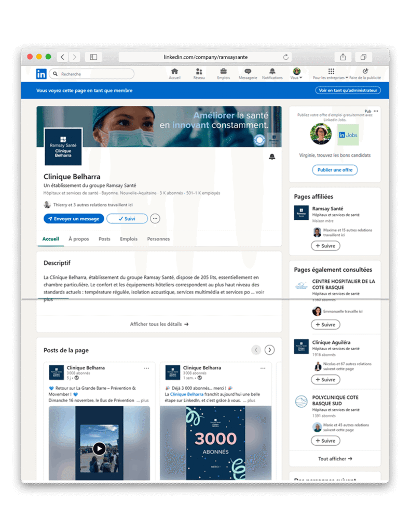Click Thierry et 3 autres relations text

(x=93, y=205)
